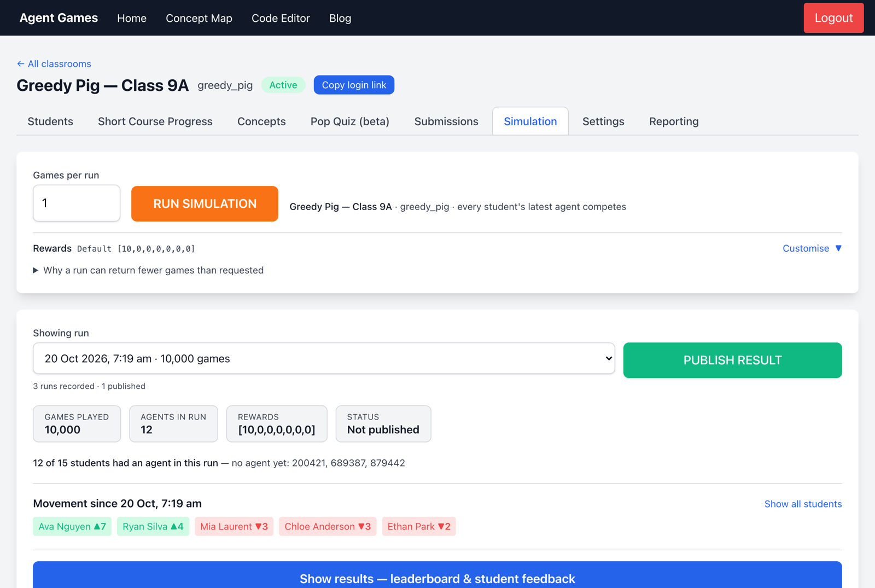This screenshot has height=588, width=875.
Task: Click the Ryan Silva movement chip
Action: [153, 526]
